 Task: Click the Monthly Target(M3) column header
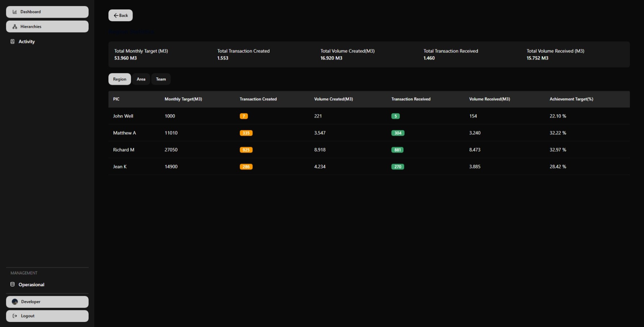[183, 99]
